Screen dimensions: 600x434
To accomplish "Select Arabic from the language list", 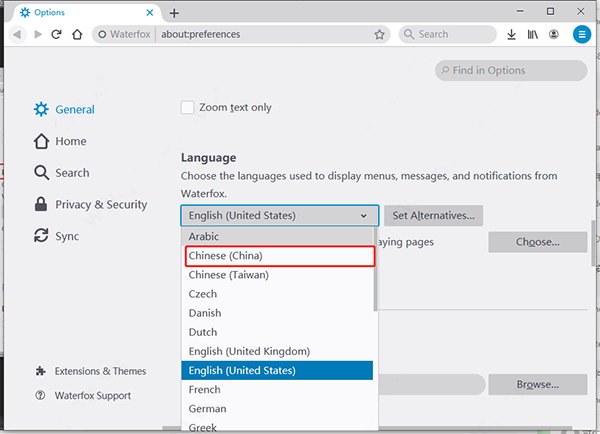I will pyautogui.click(x=277, y=237).
